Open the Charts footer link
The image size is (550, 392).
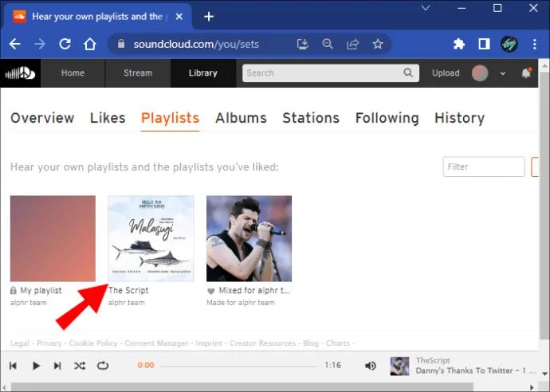tap(338, 343)
